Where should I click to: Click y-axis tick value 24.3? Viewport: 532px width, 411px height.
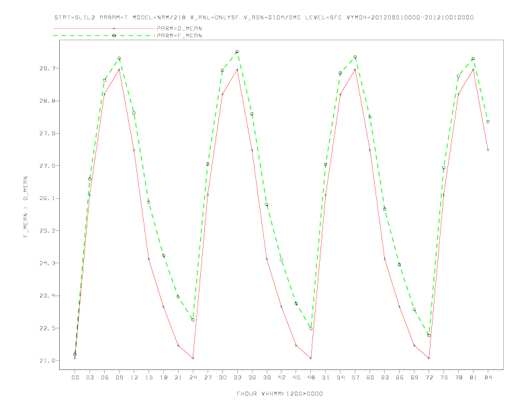[47, 263]
